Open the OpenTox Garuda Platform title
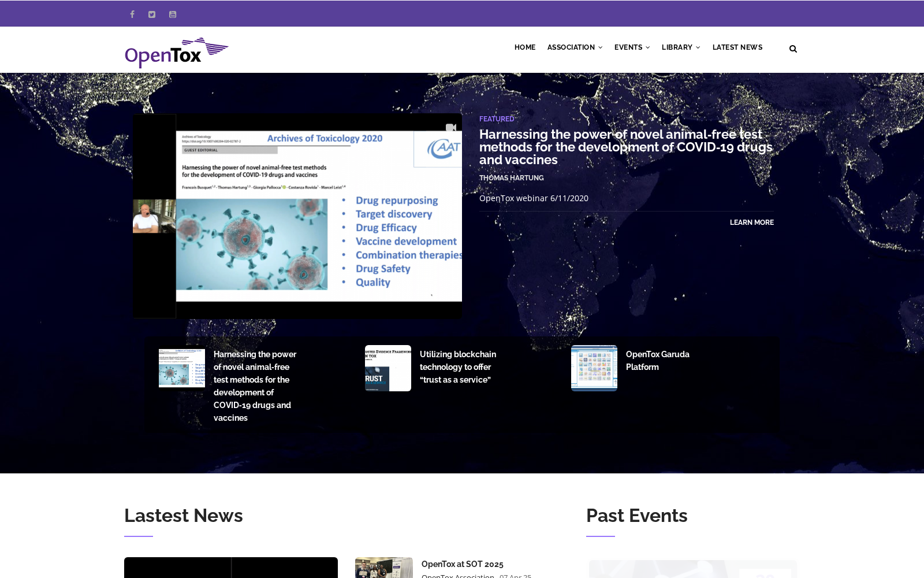Viewport: 924px width, 578px height. (x=658, y=361)
